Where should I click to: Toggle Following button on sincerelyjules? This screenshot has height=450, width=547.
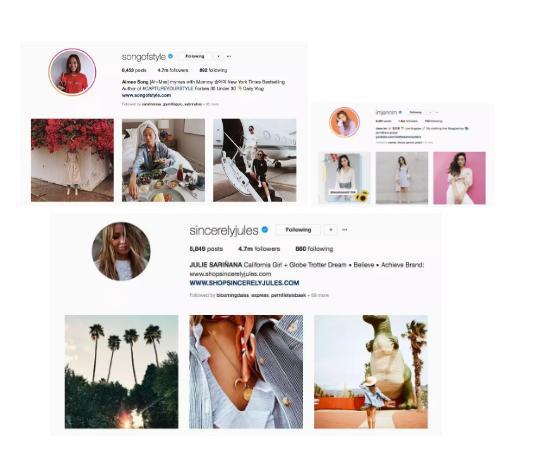[298, 230]
